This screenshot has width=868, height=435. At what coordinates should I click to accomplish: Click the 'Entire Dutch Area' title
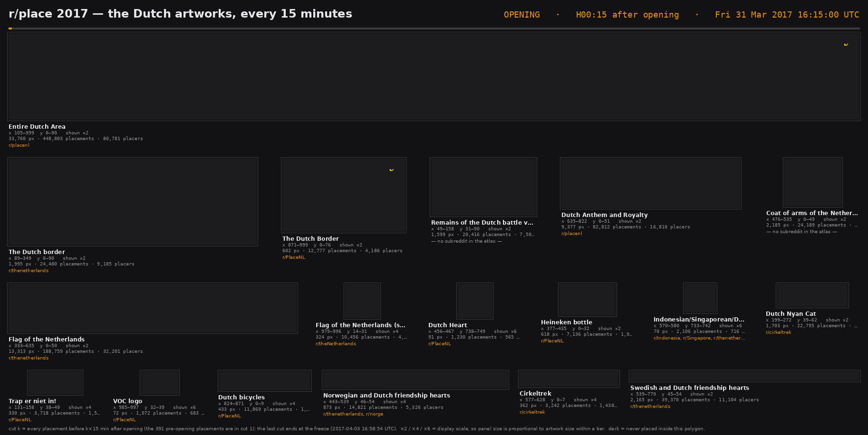(x=37, y=127)
